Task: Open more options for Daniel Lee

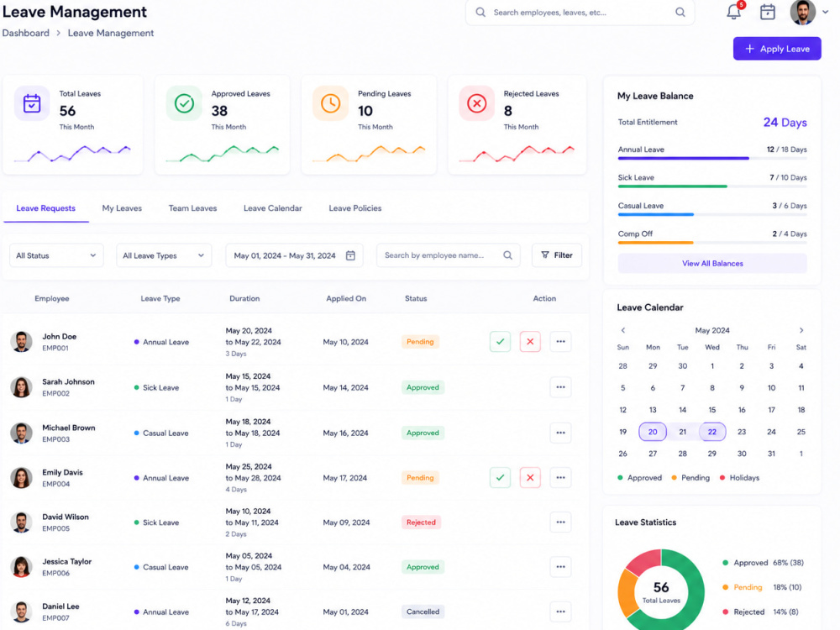Action: coord(560,612)
